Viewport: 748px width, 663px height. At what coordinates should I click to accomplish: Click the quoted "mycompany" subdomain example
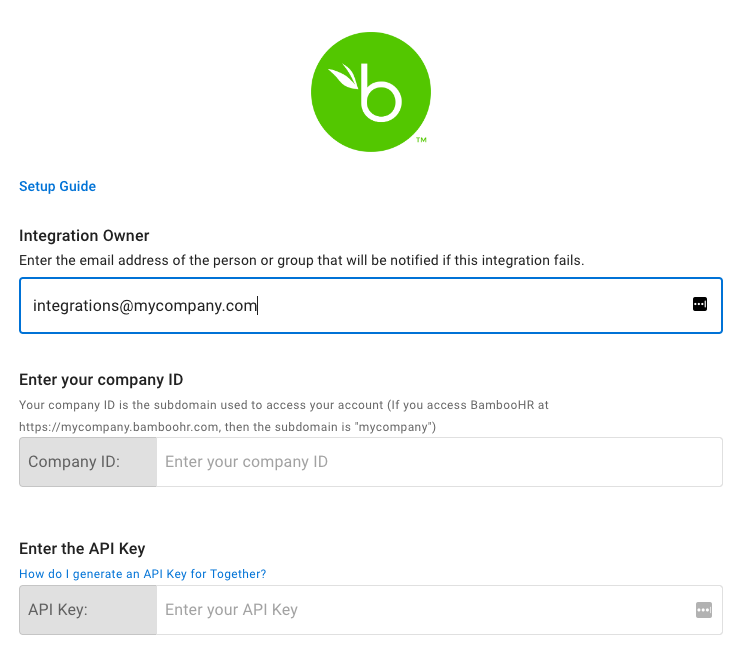click(x=398, y=427)
